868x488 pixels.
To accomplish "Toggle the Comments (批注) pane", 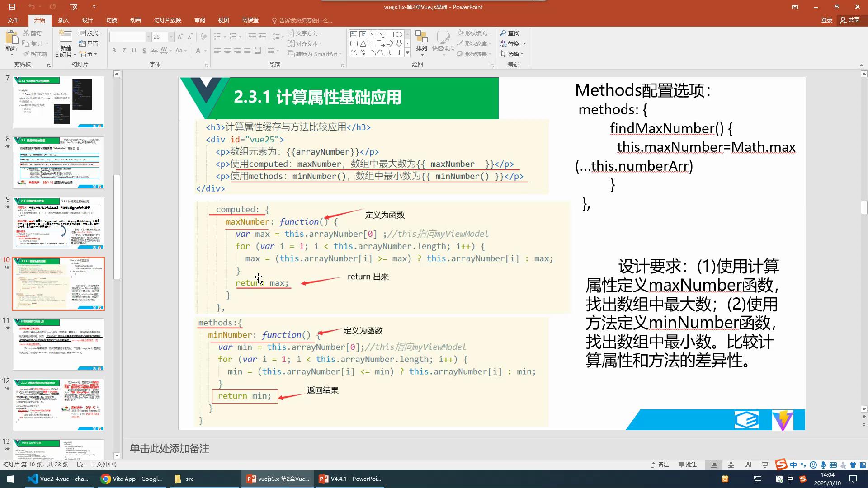I will tap(688, 465).
